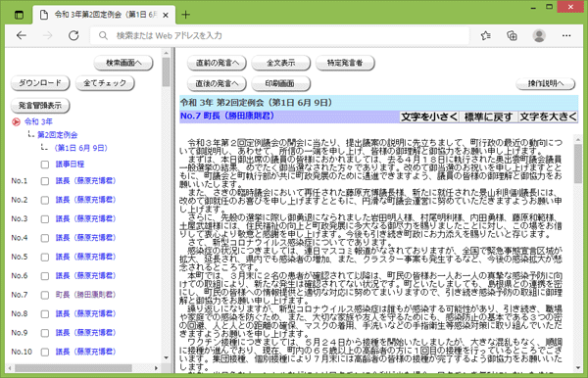The height and width of the screenshot is (378, 588).
Task: Open the tab actions menu icon
Action: (x=19, y=15)
